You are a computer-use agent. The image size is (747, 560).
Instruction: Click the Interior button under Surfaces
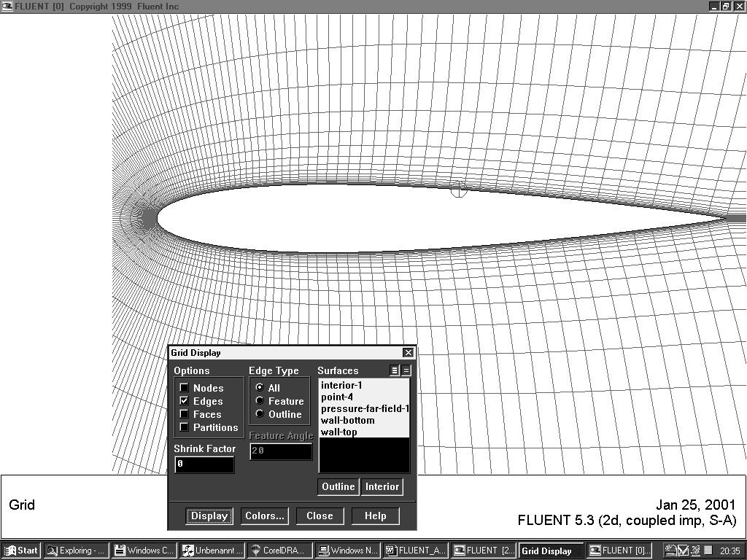tap(382, 486)
